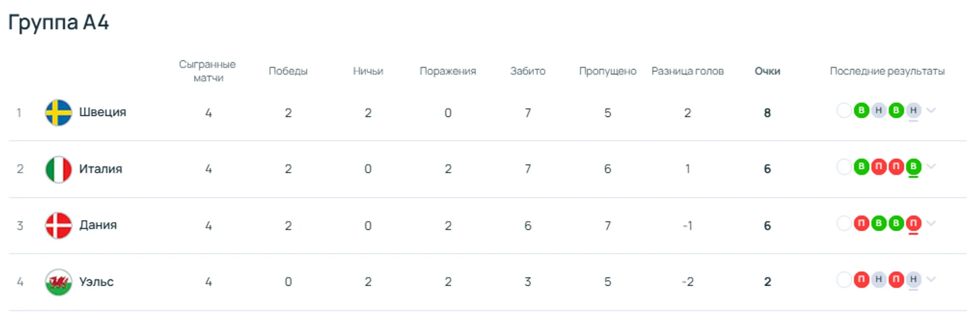980x327 pixels.
Task: Click the empty result circle in Sweden's row
Action: click(x=844, y=111)
